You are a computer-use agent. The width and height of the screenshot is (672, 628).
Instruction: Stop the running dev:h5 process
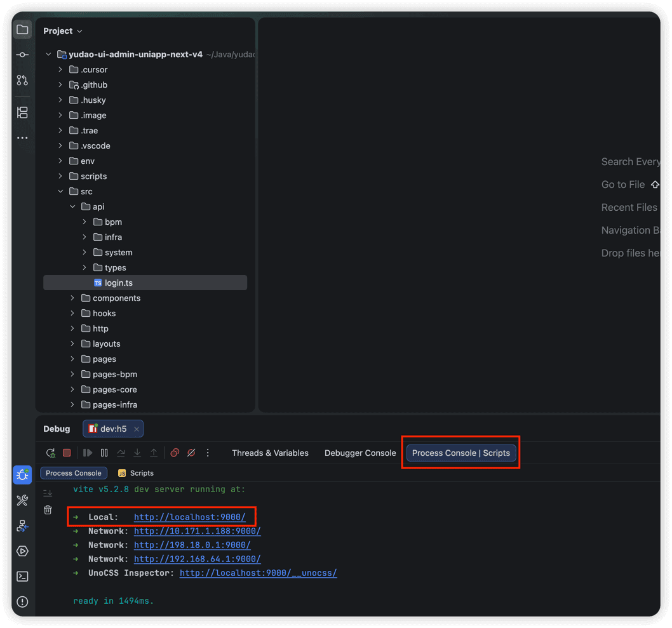[x=67, y=453]
